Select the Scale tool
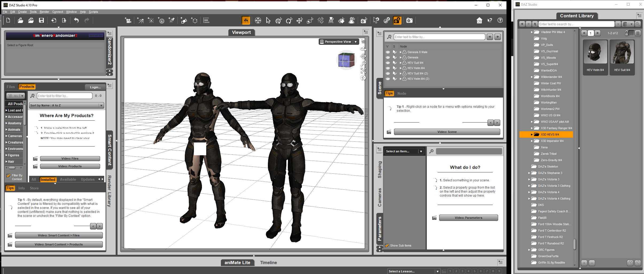This screenshot has width=644, height=274. tap(310, 21)
